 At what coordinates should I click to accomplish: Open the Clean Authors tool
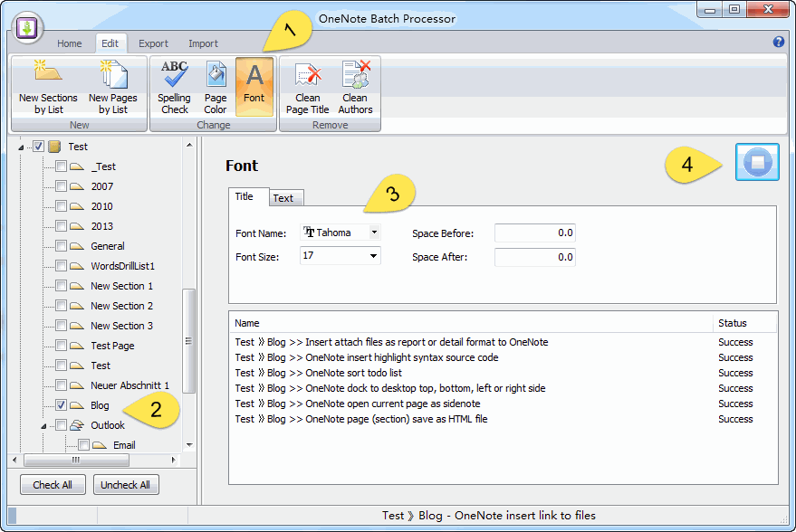[355, 87]
